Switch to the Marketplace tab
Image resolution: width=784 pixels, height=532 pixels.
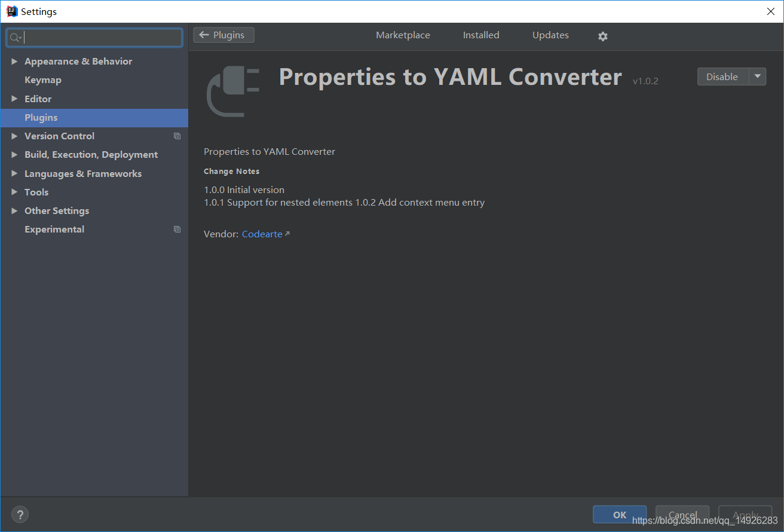click(x=403, y=35)
